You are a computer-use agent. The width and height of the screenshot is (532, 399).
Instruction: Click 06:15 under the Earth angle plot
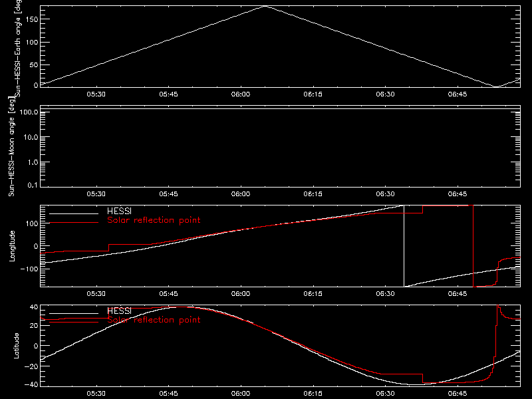coord(313,94)
